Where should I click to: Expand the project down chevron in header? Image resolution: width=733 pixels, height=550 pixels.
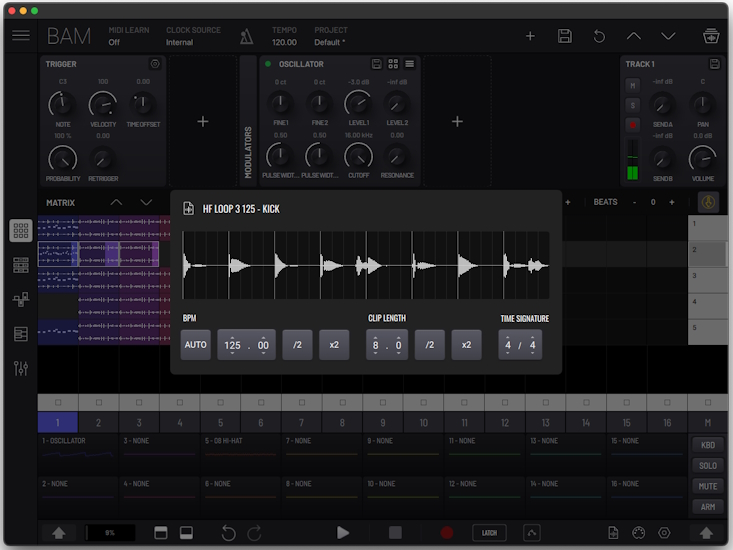click(668, 36)
